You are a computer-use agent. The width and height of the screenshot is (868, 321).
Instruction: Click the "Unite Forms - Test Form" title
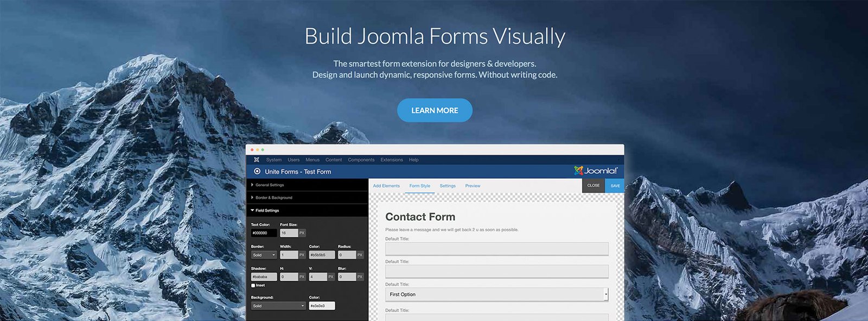[298, 172]
